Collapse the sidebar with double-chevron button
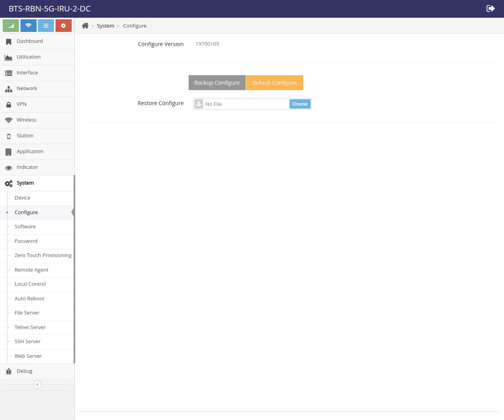This screenshot has height=420, width=504. point(37,385)
